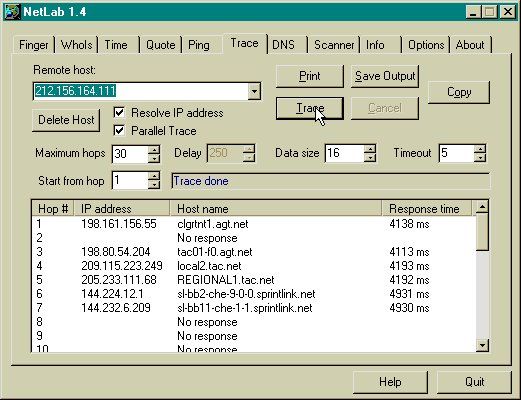
Task: Start the Trace button
Action: click(x=310, y=108)
